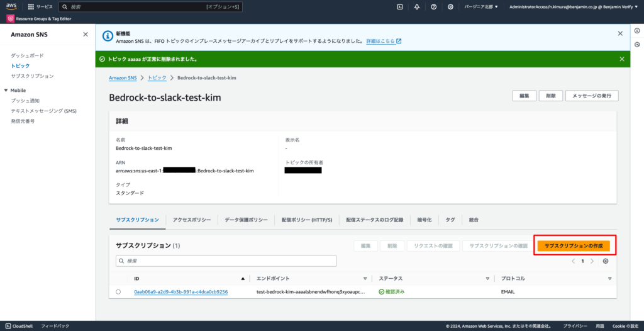The width and height of the screenshot is (644, 331).
Task: Sort by ステータス column arrow
Action: [x=487, y=279]
